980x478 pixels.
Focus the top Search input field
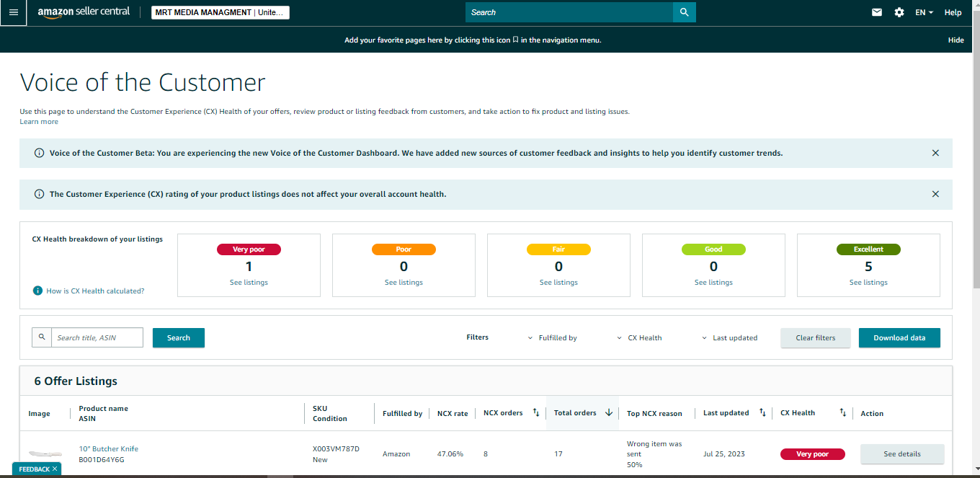pos(569,12)
